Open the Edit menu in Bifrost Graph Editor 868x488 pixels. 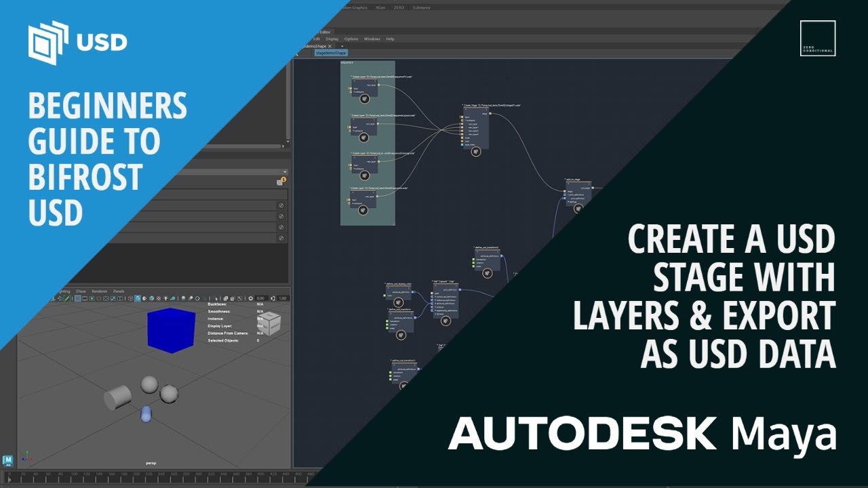316,39
